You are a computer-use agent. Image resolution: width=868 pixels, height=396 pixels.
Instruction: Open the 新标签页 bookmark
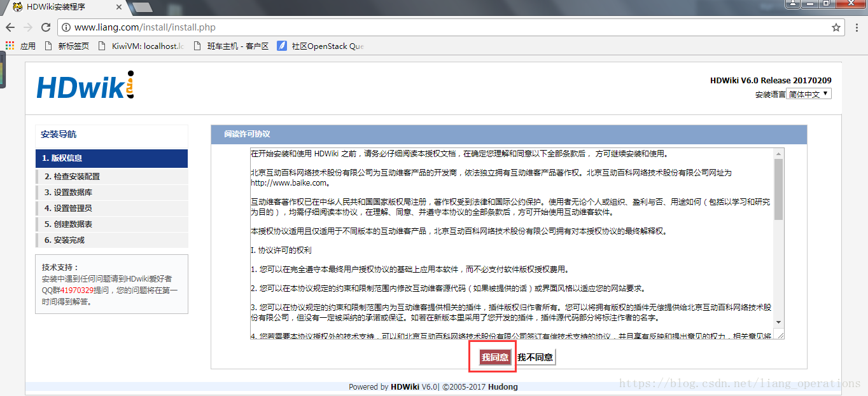[67, 46]
